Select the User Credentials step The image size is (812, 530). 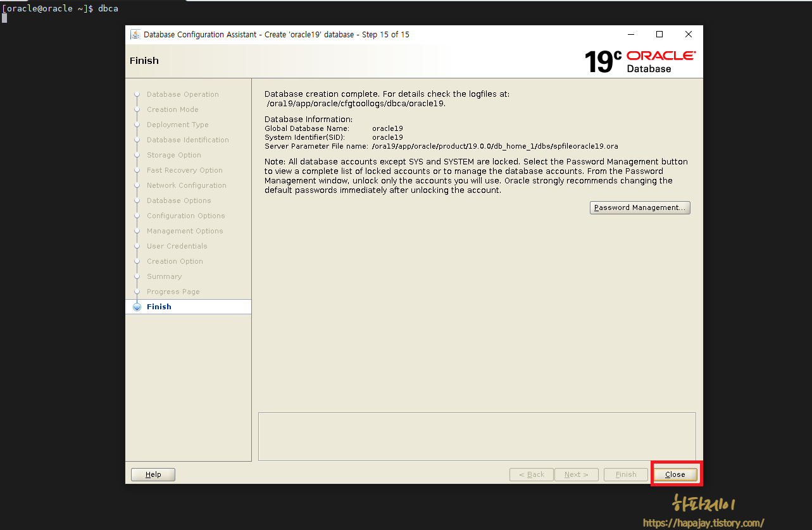(x=177, y=246)
